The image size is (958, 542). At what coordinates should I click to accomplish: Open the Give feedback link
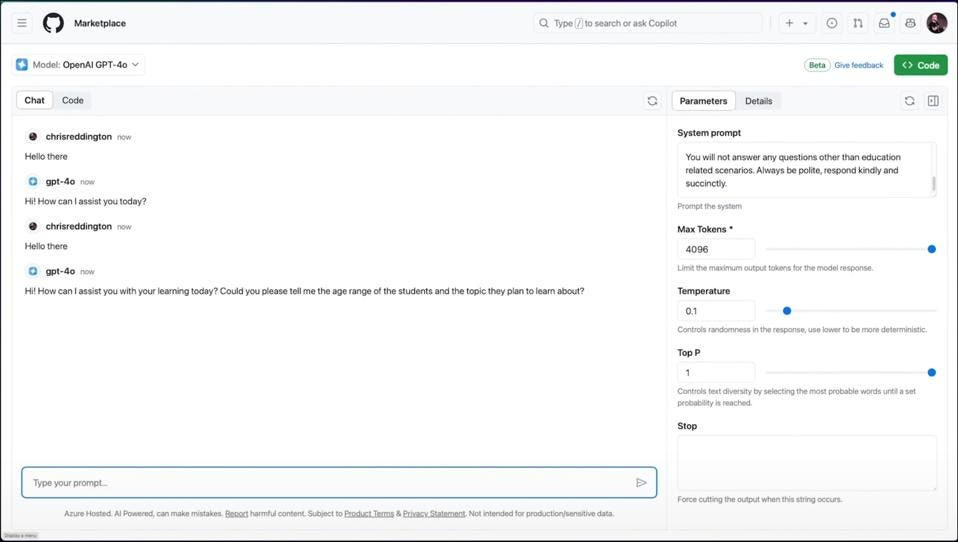858,65
